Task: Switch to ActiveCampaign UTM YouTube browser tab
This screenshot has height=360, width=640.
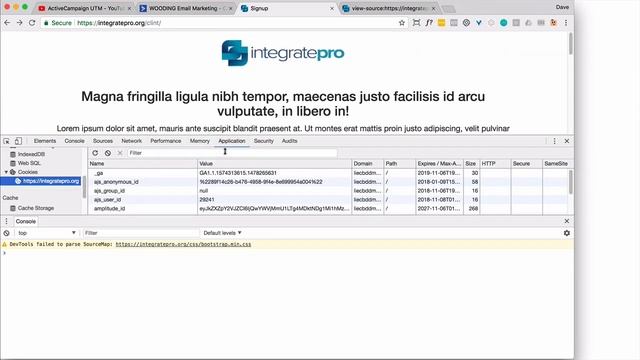Action: (x=84, y=8)
